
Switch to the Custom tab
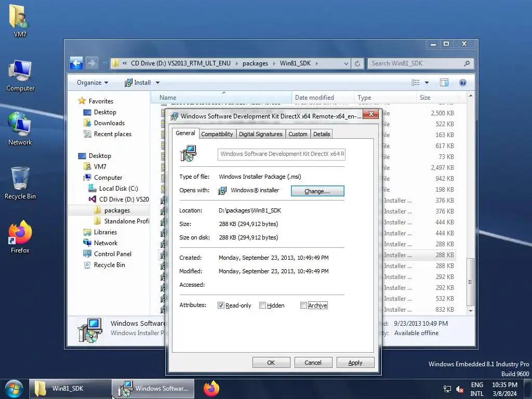(298, 134)
